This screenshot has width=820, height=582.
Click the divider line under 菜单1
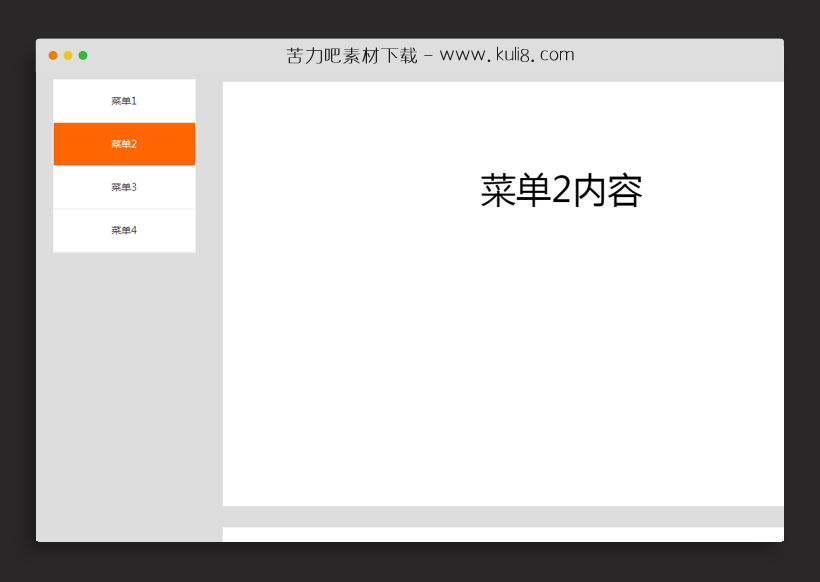[x=124, y=122]
